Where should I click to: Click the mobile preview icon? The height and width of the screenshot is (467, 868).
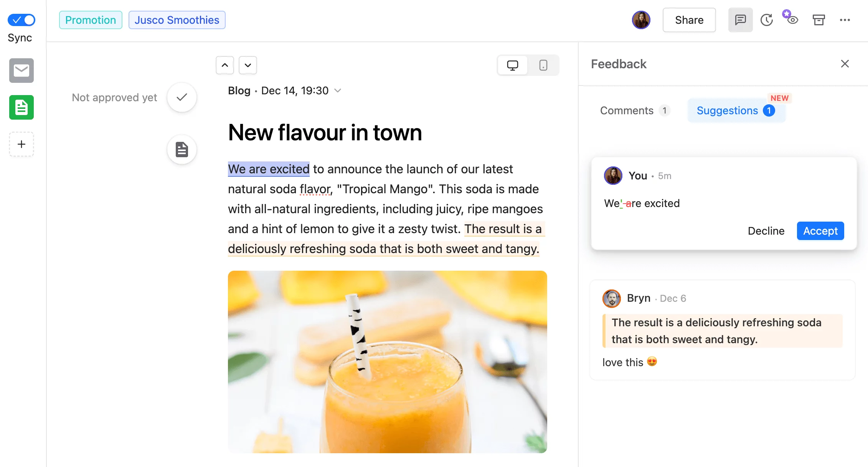542,64
